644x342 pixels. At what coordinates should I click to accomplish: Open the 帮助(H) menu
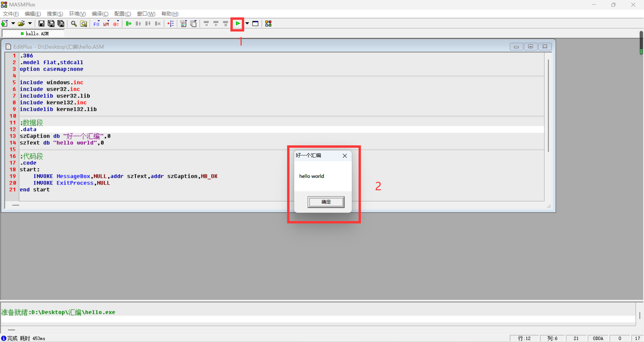coord(170,14)
